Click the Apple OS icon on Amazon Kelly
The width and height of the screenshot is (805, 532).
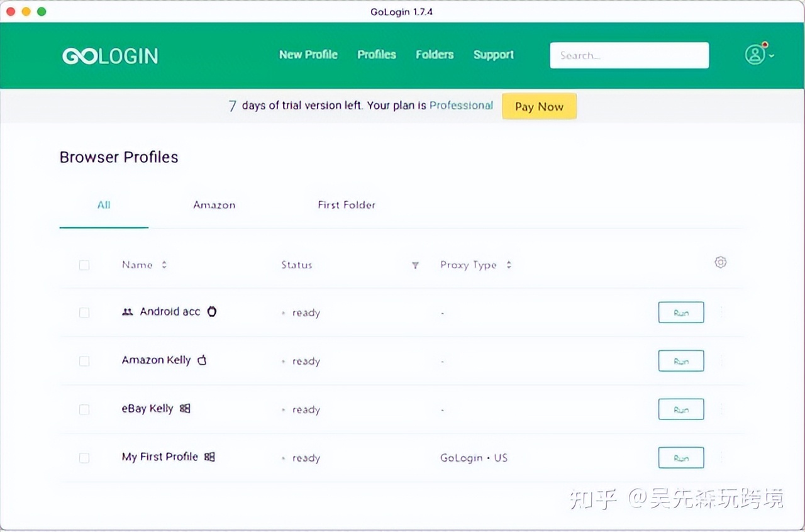coord(202,360)
